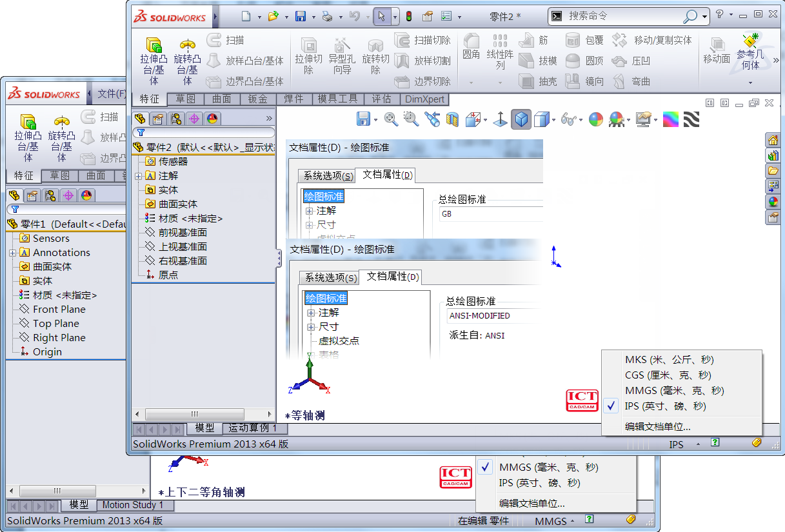Click New document icon in 零件2 window
Screen dimensions: 785x532
pos(246,17)
